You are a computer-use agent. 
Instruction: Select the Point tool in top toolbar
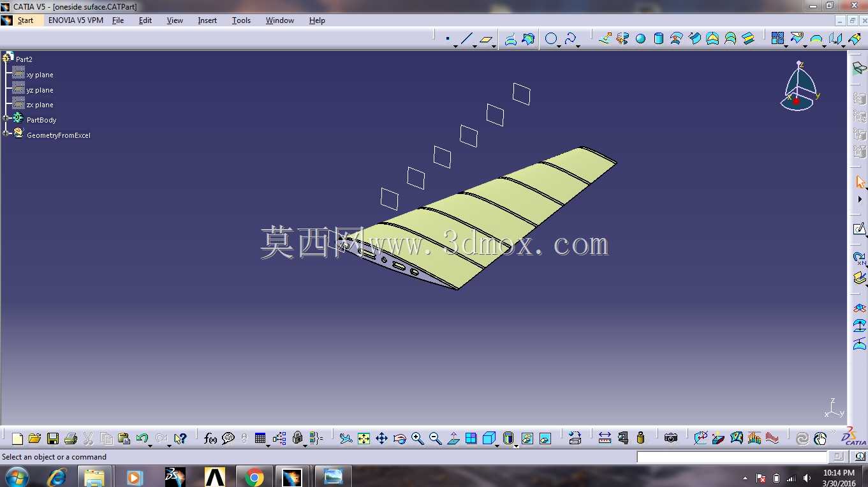447,39
